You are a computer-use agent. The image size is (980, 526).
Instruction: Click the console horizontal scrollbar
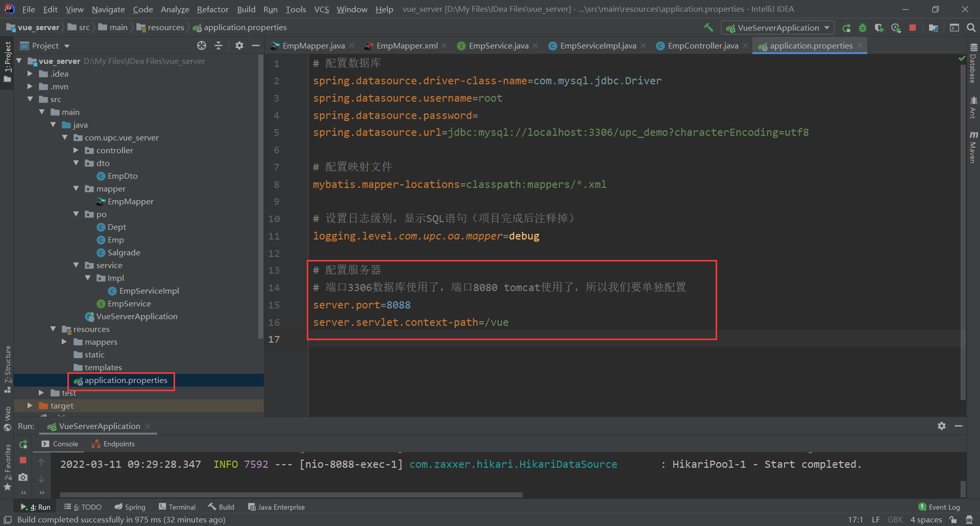tap(291, 494)
